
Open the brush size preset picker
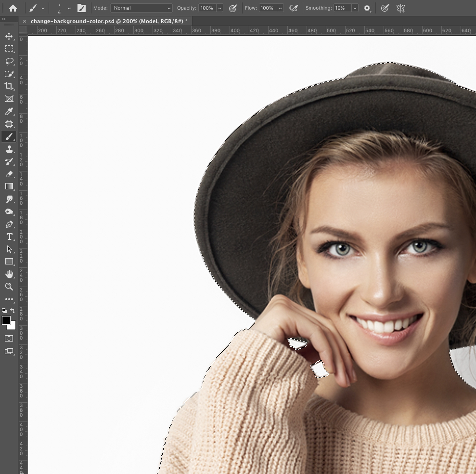[x=64, y=8]
